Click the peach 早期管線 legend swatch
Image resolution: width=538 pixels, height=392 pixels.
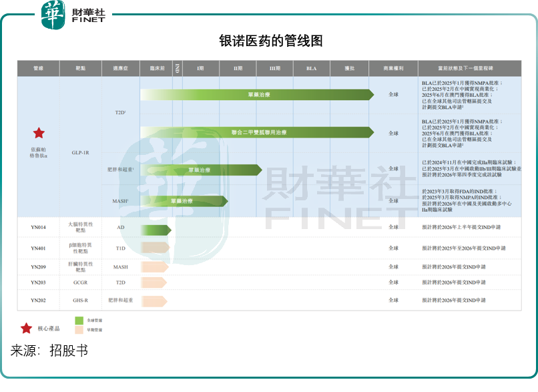pyautogui.click(x=79, y=330)
